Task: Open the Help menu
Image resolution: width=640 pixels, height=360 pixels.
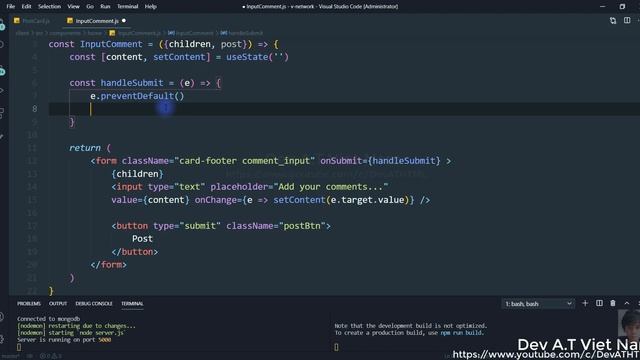Action: (151, 7)
